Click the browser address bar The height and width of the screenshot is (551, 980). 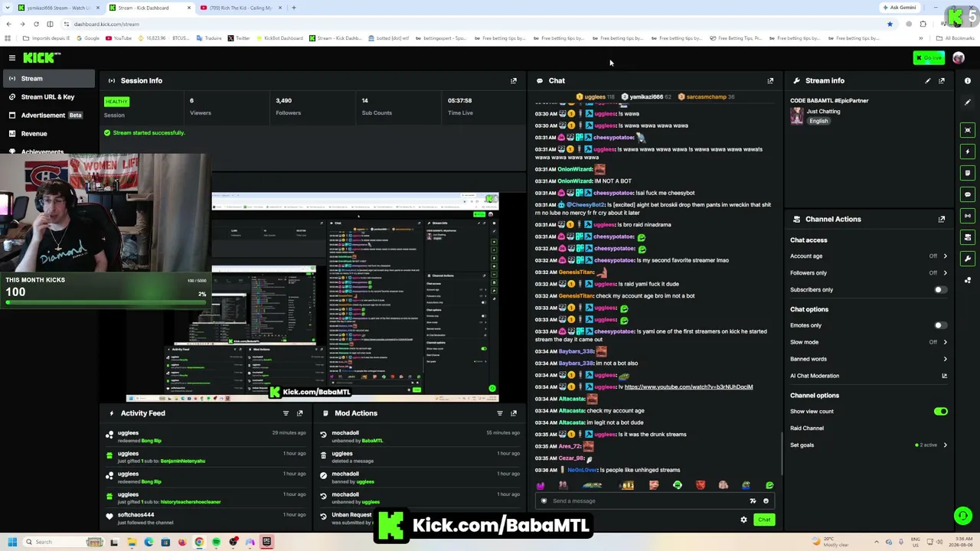pyautogui.click(x=475, y=24)
